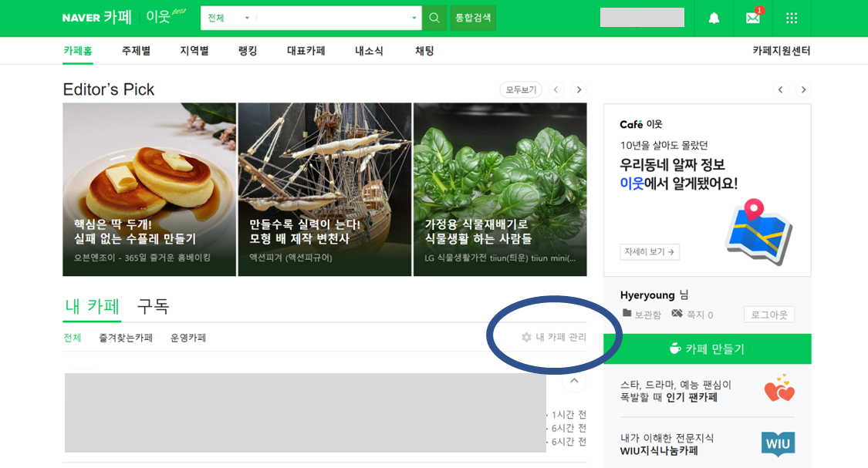This screenshot has width=868, height=468.
Task: Filter cafes by 전체
Action: pyautogui.click(x=73, y=338)
